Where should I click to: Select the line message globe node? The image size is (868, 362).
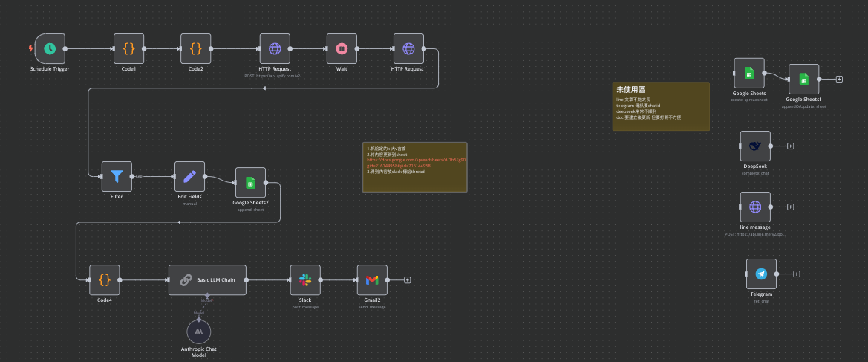tap(755, 207)
